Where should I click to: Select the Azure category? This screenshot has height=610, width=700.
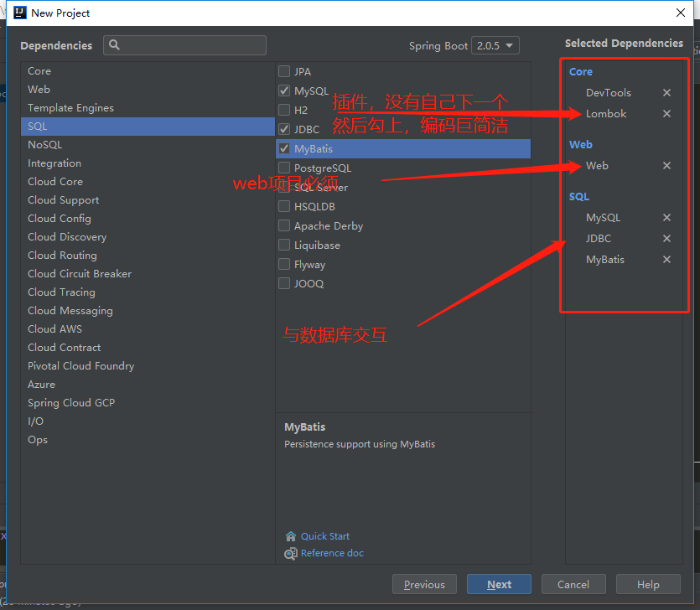pos(148,385)
